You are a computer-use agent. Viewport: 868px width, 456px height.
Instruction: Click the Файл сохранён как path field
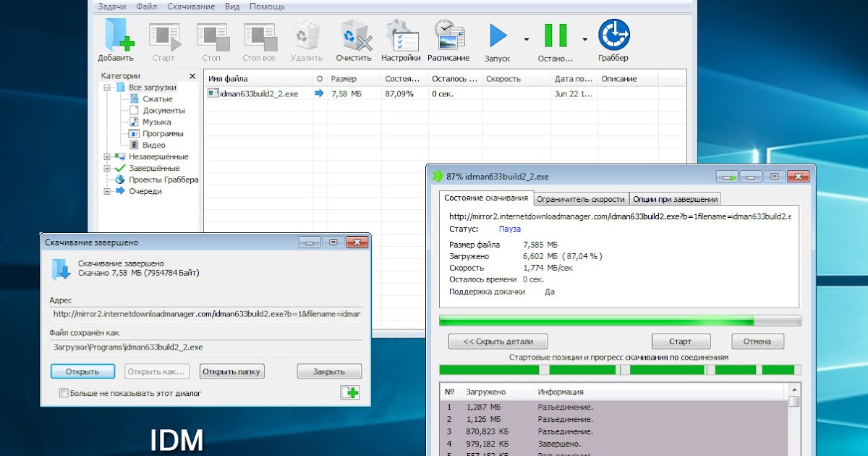[206, 347]
